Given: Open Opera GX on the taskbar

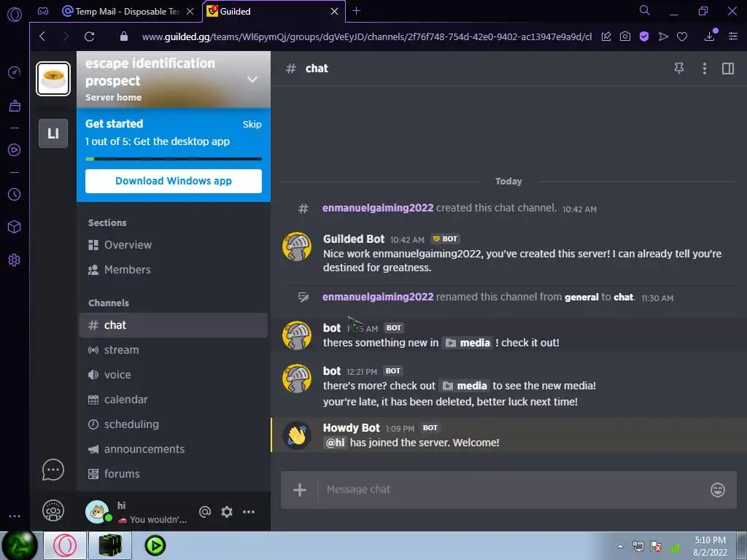Looking at the screenshot, I should click(x=65, y=545).
